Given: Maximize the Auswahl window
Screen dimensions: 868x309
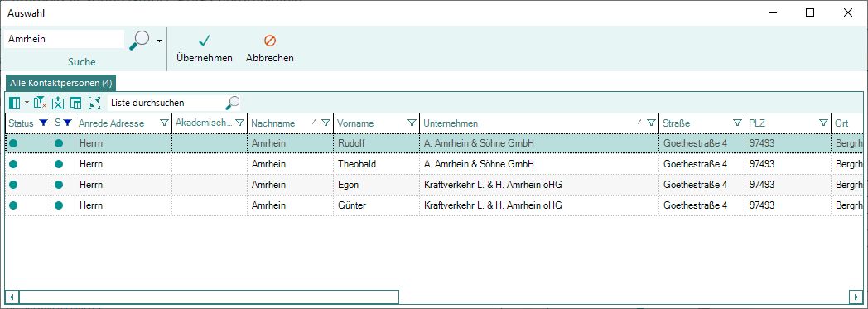Looking at the screenshot, I should point(810,12).
